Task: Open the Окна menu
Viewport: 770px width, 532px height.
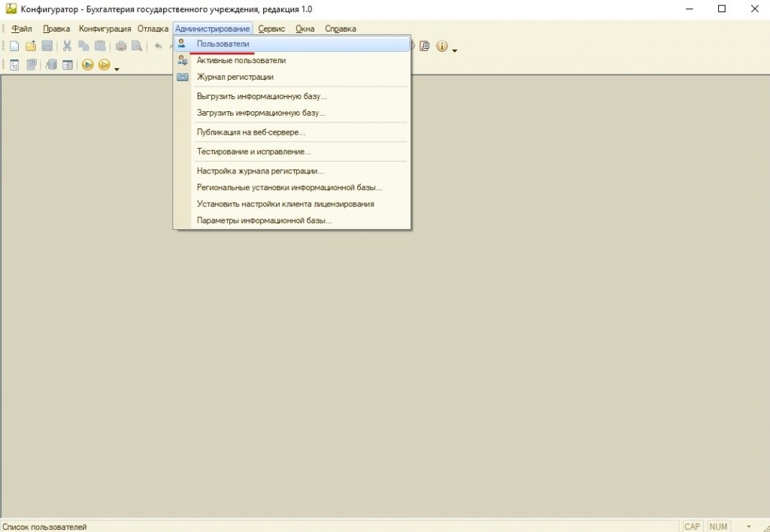Action: click(305, 29)
